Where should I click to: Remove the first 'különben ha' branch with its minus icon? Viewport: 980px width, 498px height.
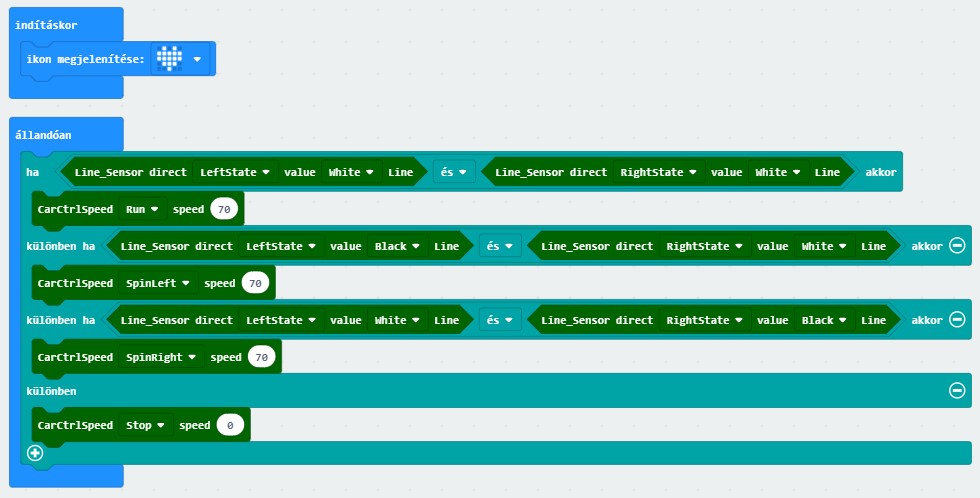957,246
